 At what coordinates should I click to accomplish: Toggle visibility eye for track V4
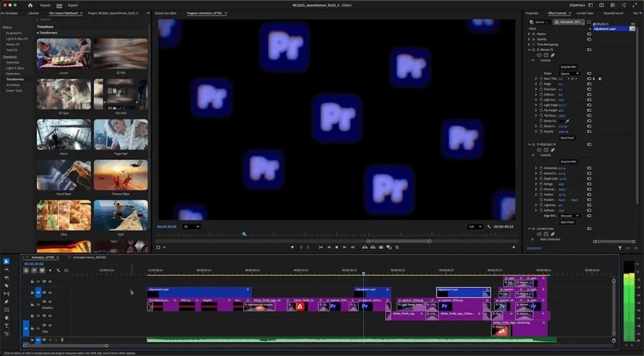(x=50, y=292)
